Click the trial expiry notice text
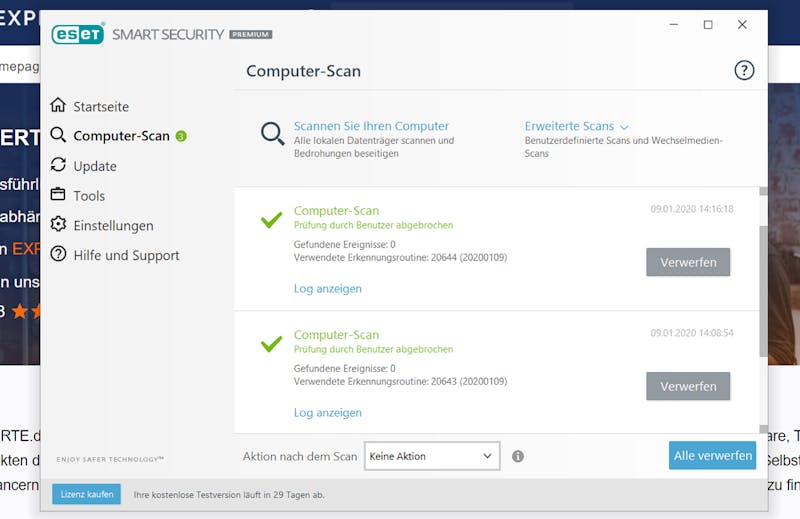 click(x=229, y=495)
